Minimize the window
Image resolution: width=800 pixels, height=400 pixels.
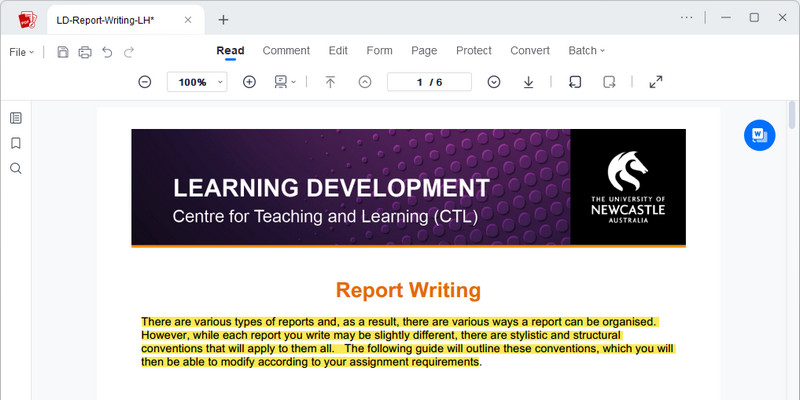click(x=726, y=17)
